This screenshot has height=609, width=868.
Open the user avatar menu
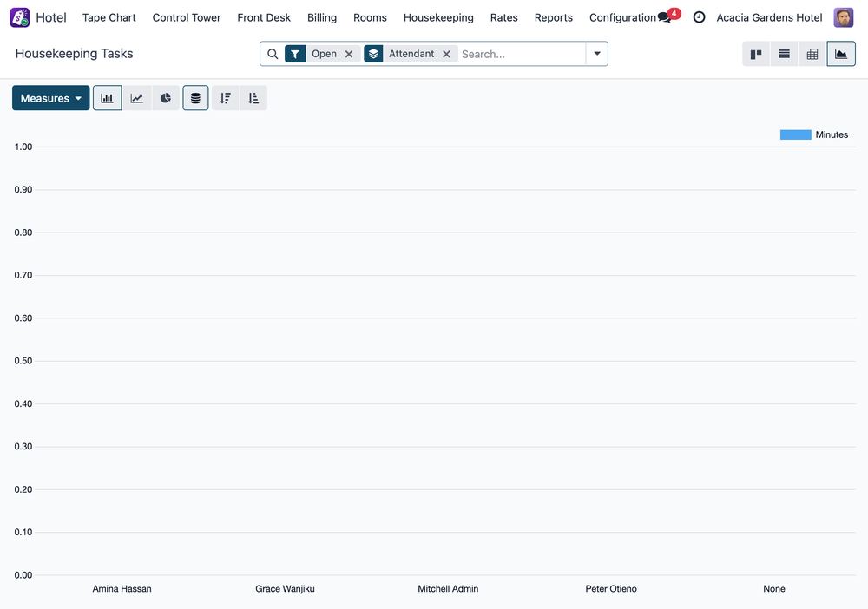[x=844, y=17]
